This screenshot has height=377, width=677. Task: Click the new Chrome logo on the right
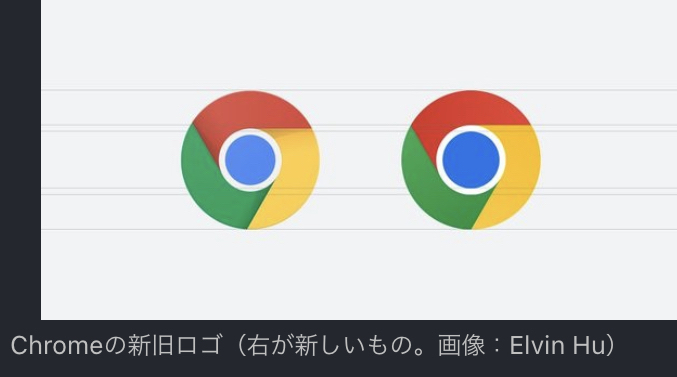pyautogui.click(x=471, y=160)
